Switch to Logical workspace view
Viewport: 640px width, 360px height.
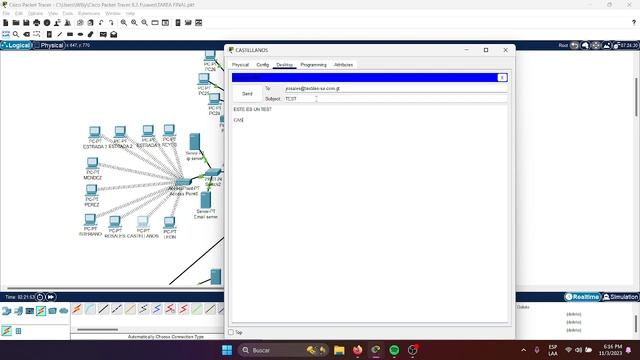click(x=16, y=45)
